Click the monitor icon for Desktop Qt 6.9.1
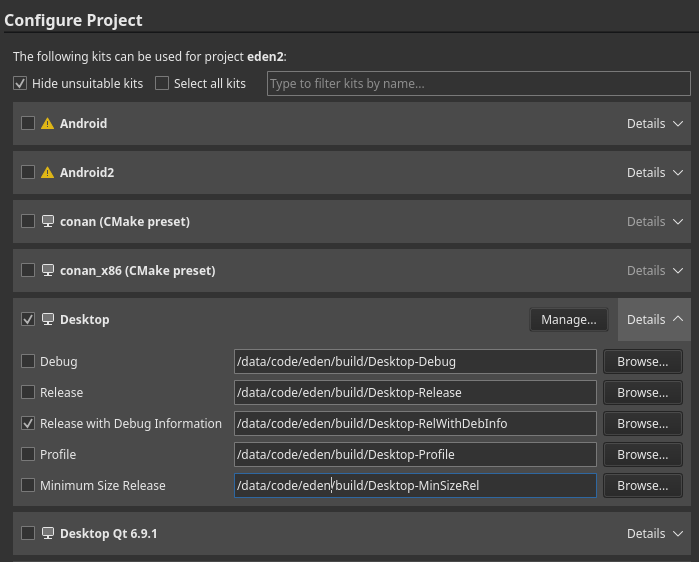Image resolution: width=699 pixels, height=562 pixels. tap(47, 534)
